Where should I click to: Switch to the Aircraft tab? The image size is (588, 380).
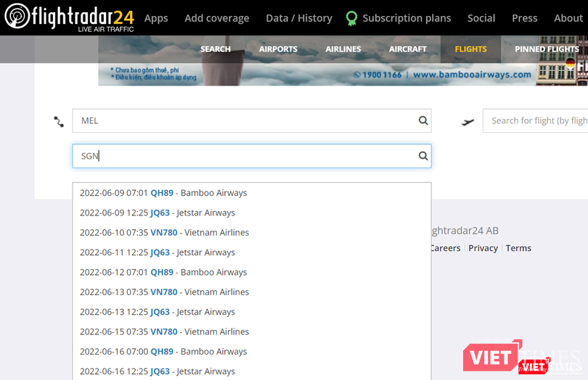point(408,49)
